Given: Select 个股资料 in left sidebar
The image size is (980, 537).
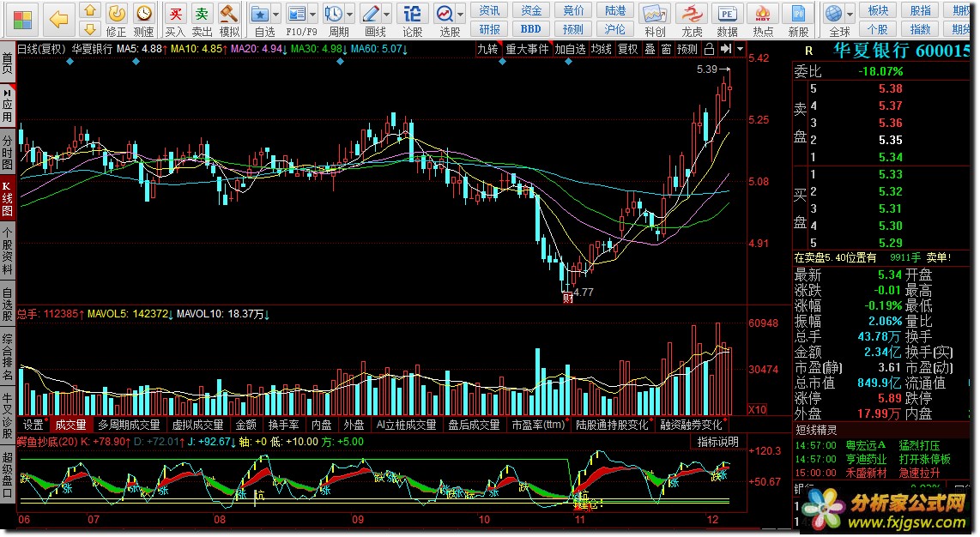Looking at the screenshot, I should point(7,250).
